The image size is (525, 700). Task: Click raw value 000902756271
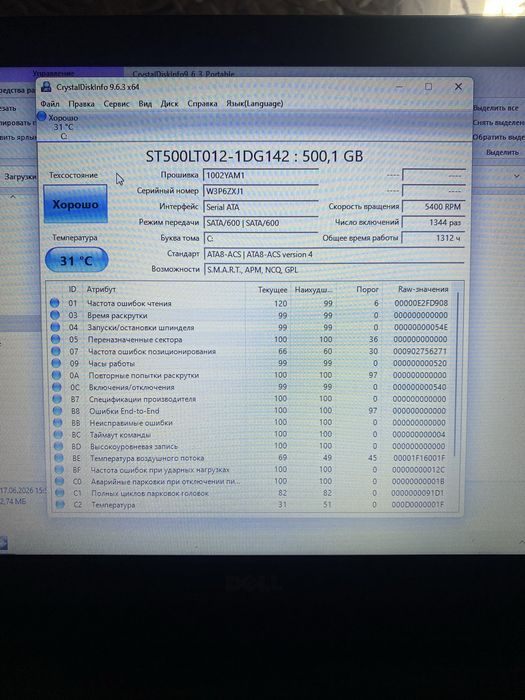420,351
